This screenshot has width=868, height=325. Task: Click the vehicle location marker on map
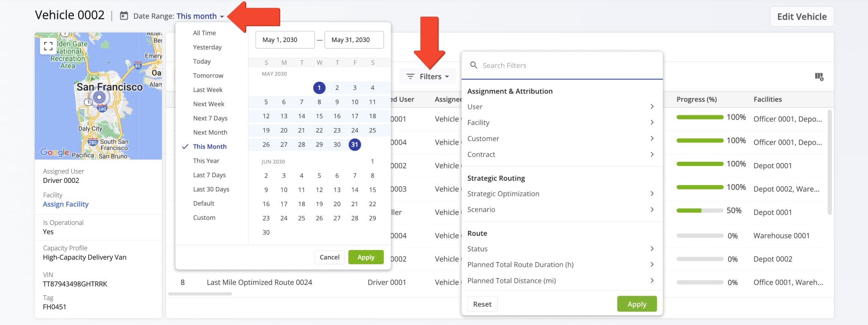[x=99, y=98]
